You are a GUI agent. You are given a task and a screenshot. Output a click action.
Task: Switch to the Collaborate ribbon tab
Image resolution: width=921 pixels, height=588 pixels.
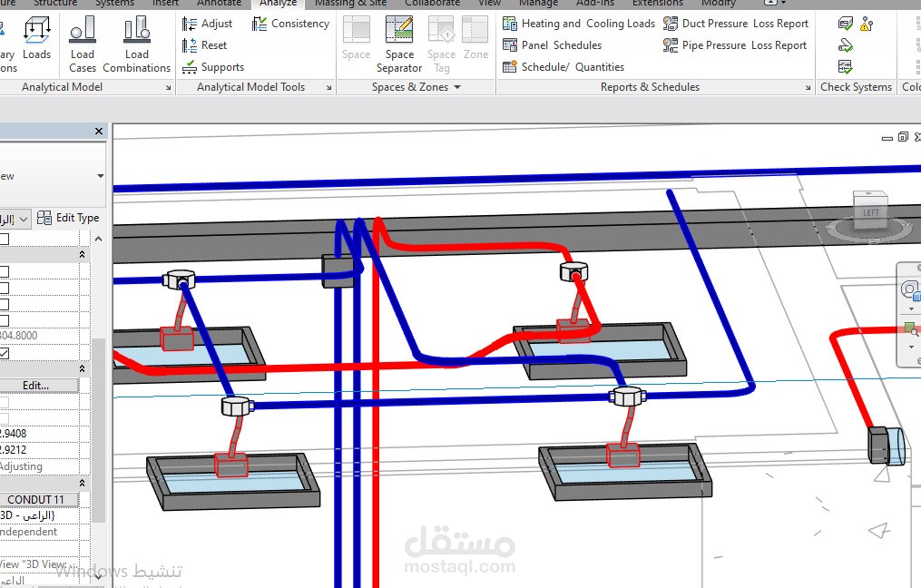tap(432, 4)
